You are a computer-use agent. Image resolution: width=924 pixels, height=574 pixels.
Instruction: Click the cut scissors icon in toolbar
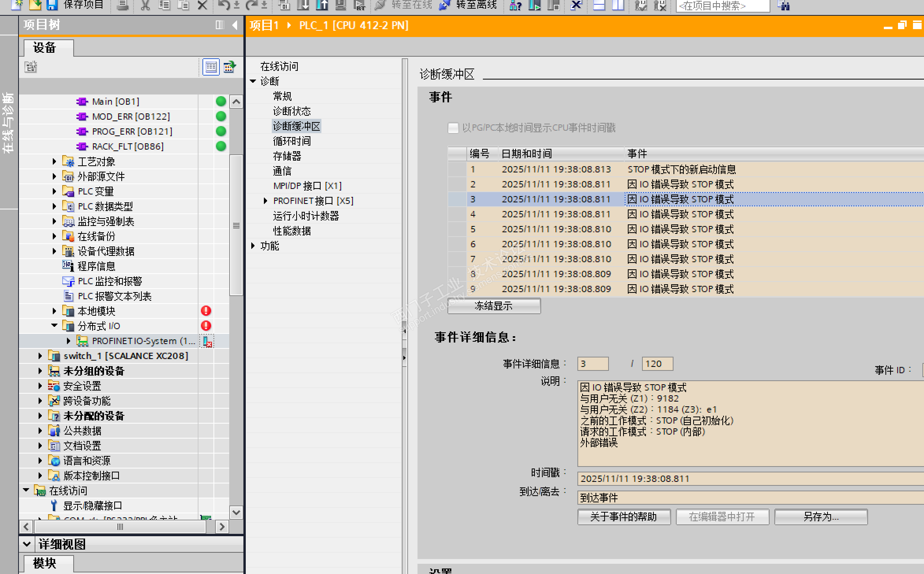145,5
